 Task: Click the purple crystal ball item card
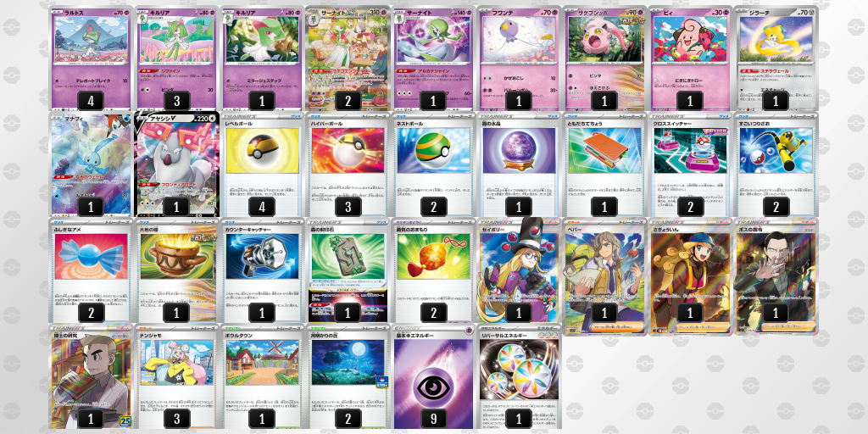tap(519, 164)
